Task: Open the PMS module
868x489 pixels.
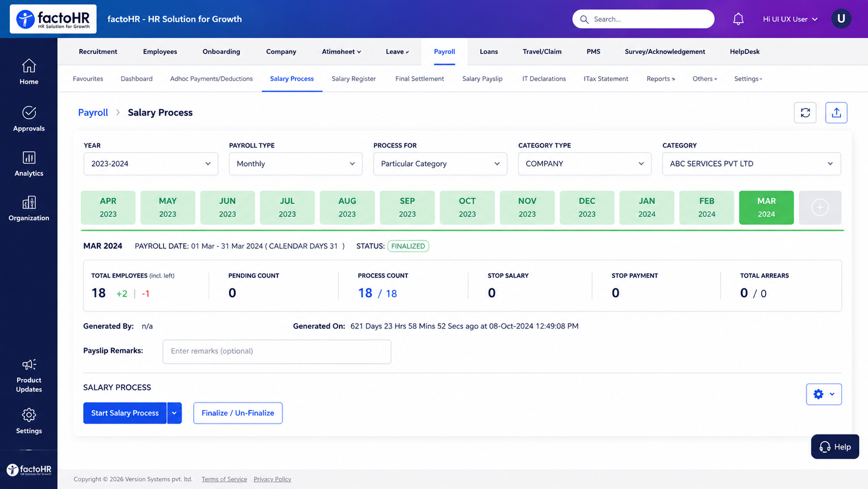Action: (593, 51)
